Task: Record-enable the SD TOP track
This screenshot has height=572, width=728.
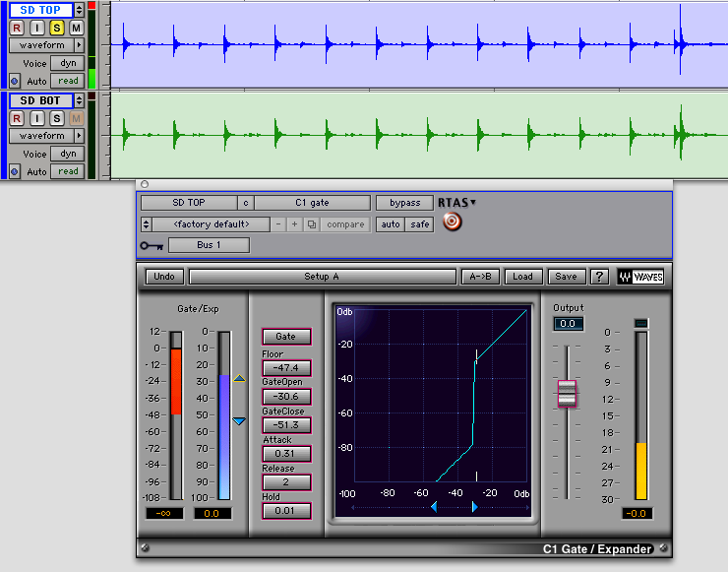Action: tap(17, 28)
